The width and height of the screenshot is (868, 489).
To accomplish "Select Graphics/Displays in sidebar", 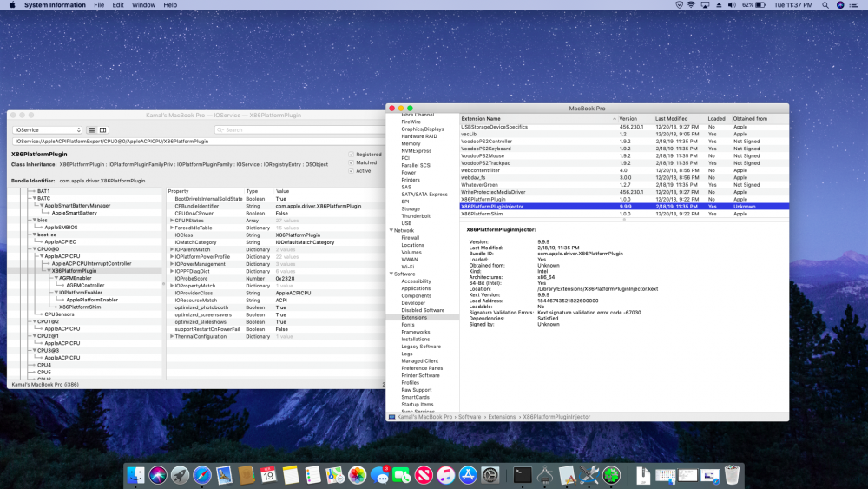I will 423,129.
